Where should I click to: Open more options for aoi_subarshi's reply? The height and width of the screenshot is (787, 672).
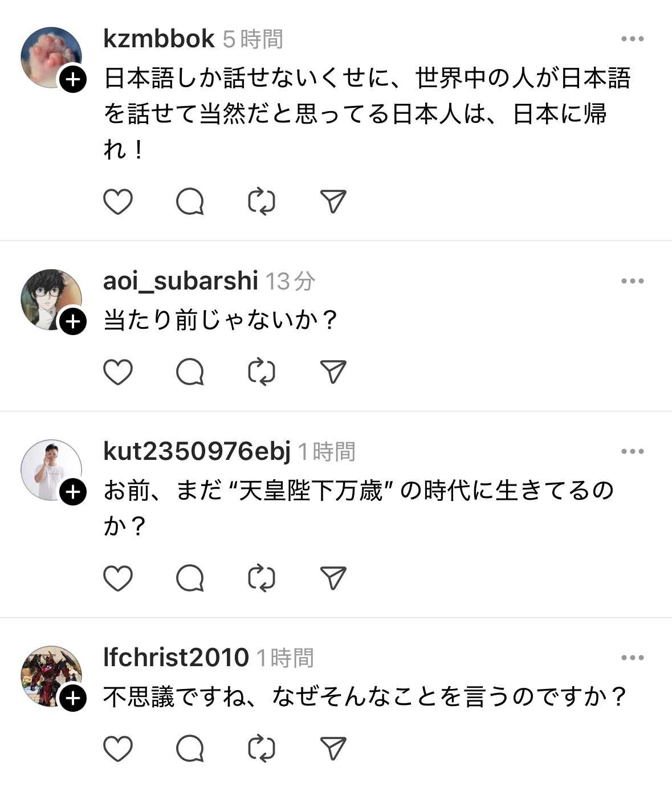pyautogui.click(x=632, y=281)
